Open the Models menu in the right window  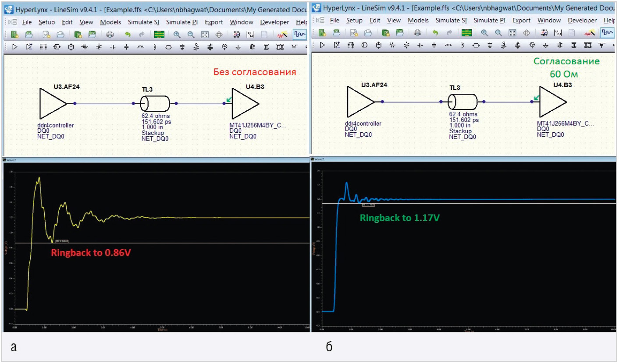click(418, 20)
